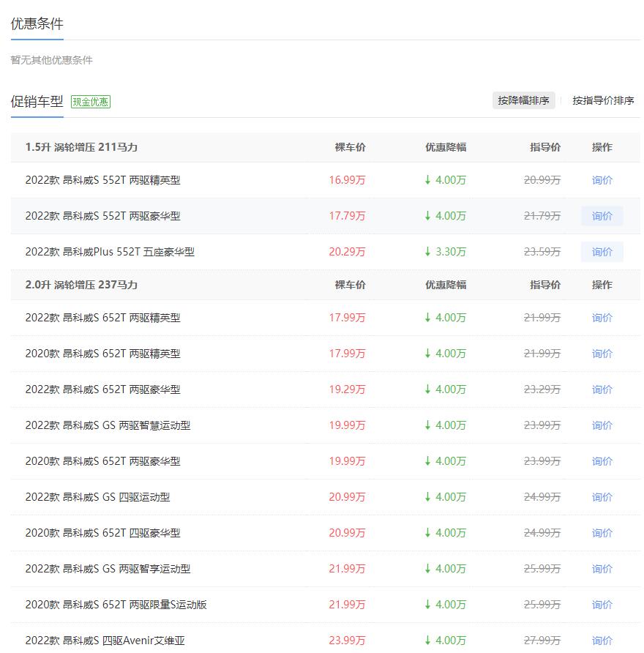The height and width of the screenshot is (653, 644).
Task: Click the crossed-out guide price 23.29万
Action: 542,389
